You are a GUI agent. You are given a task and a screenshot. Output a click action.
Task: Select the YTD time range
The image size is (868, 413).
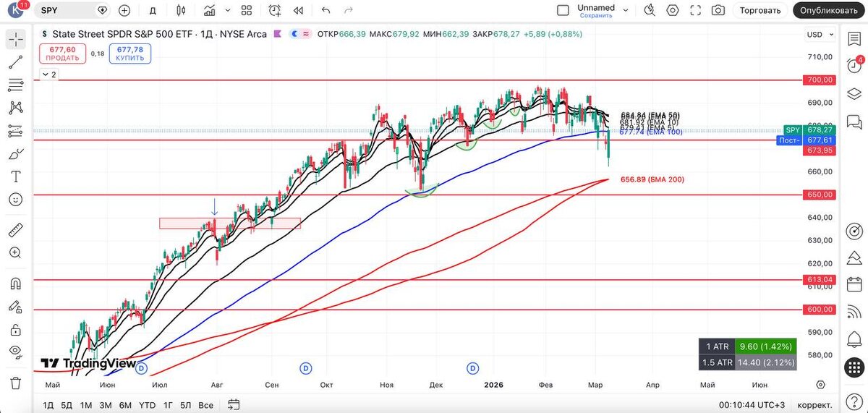coord(147,405)
